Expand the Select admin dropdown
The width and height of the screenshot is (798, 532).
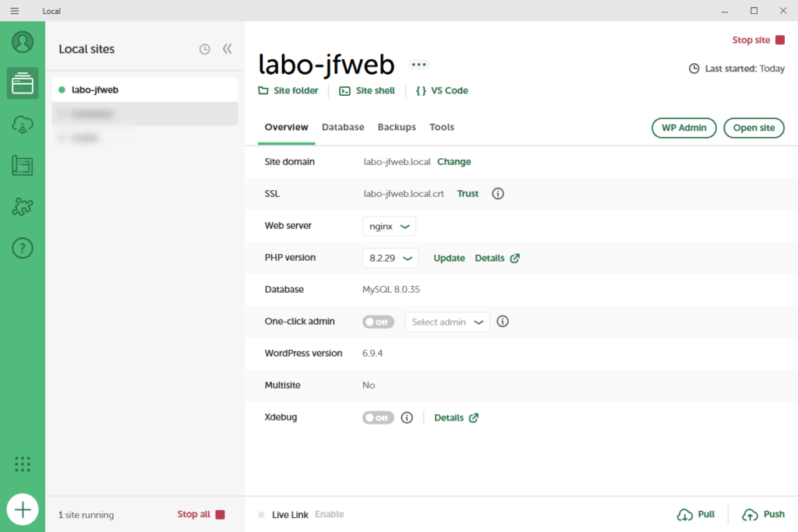(447, 322)
